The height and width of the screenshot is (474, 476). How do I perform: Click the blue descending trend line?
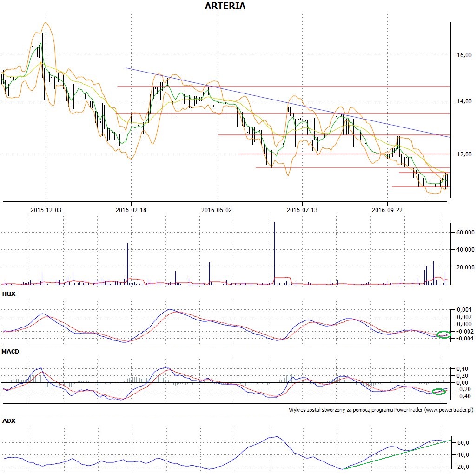click(x=287, y=102)
